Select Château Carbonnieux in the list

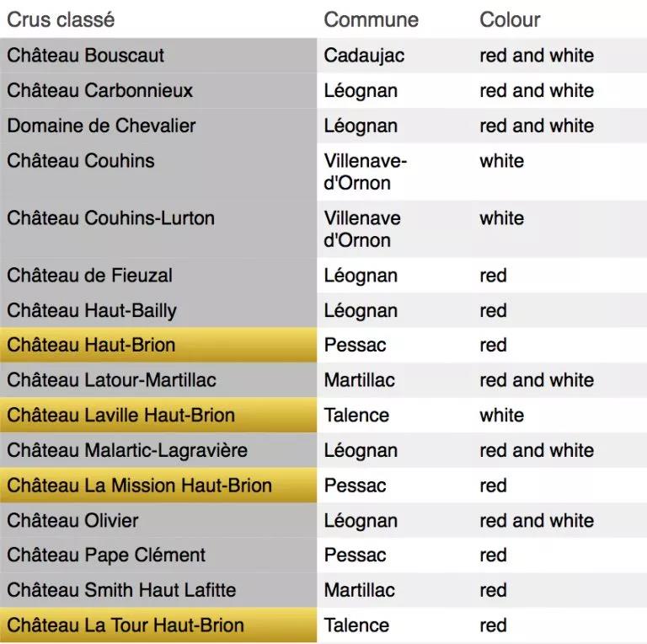(100, 91)
